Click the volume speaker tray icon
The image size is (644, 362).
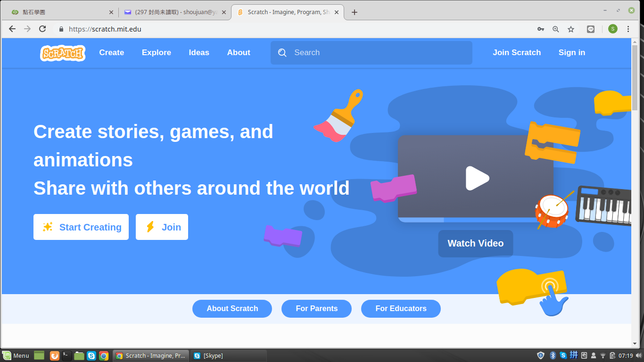point(638,356)
